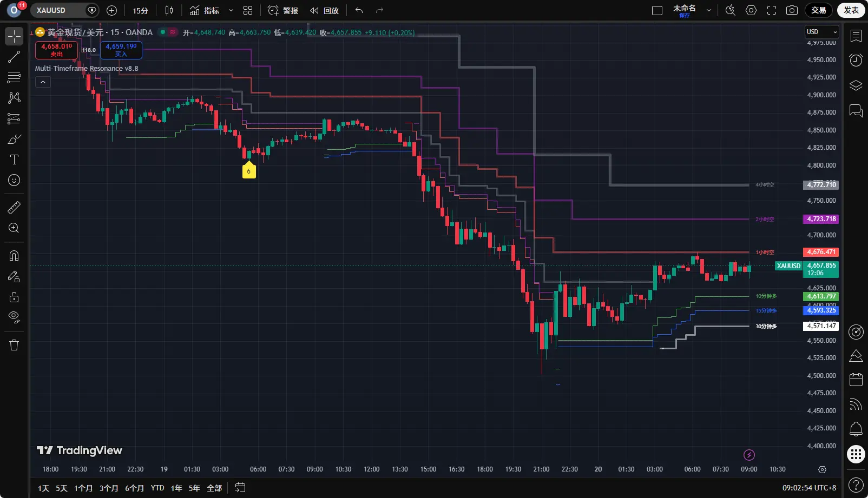868x498 pixels.
Task: Select the brush drawing tool
Action: pos(14,139)
